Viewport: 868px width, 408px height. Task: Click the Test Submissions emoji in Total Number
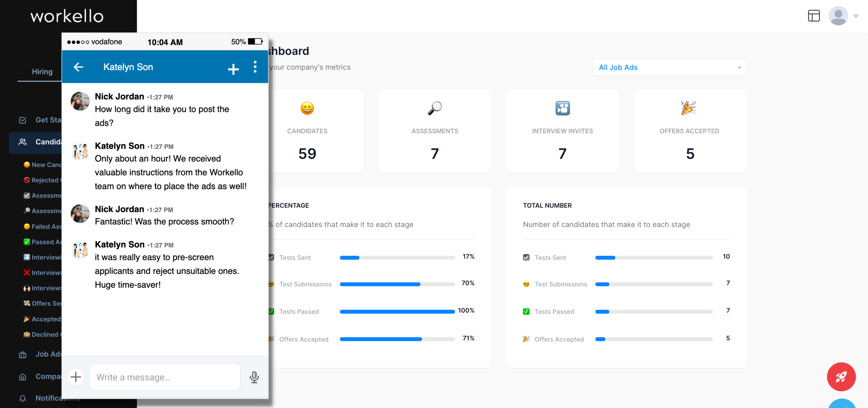526,284
